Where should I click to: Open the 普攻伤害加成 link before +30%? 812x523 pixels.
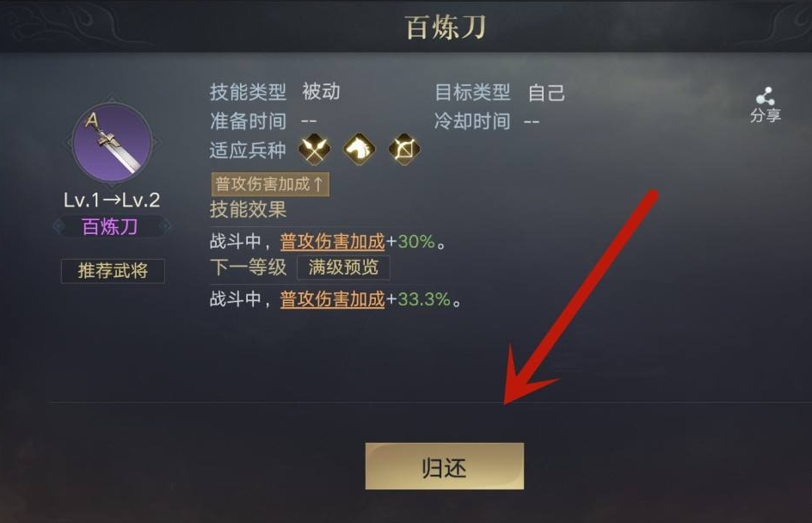coord(333,242)
